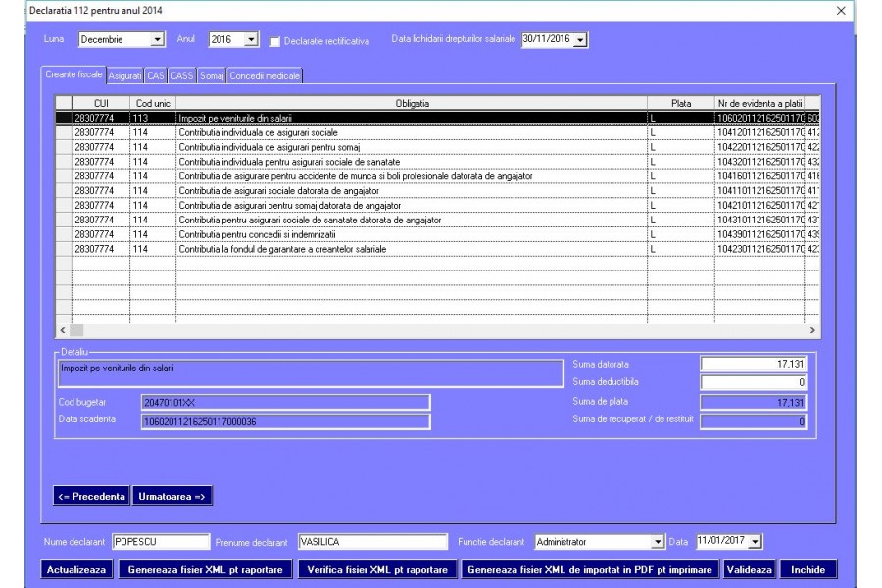Click the evidence number 10439011216250117 cell
Viewport: 882px width, 588px height.
(x=759, y=234)
